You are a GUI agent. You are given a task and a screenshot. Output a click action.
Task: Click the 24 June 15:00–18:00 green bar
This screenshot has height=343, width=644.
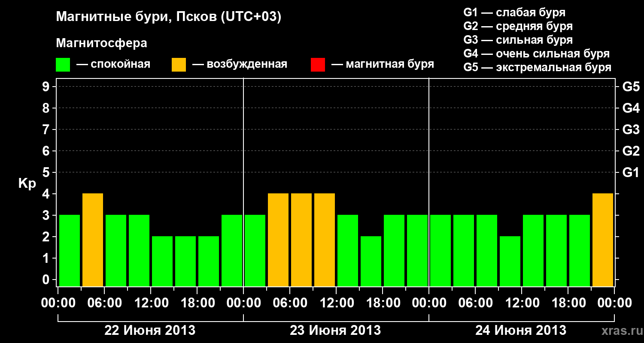click(x=556, y=250)
